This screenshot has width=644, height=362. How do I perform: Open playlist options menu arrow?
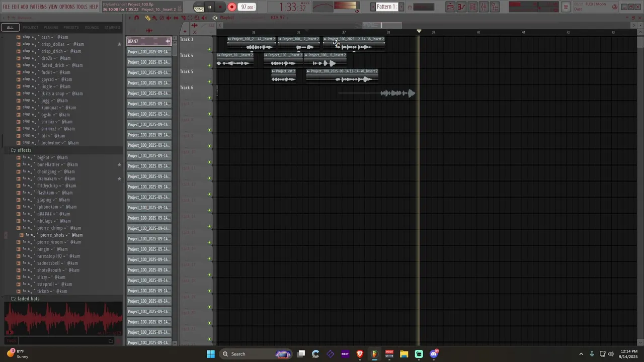(129, 18)
